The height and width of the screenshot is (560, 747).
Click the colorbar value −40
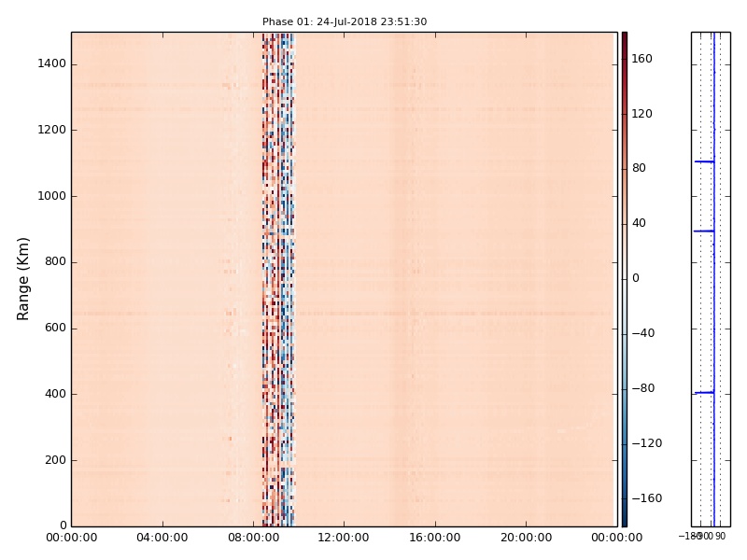[643, 333]
